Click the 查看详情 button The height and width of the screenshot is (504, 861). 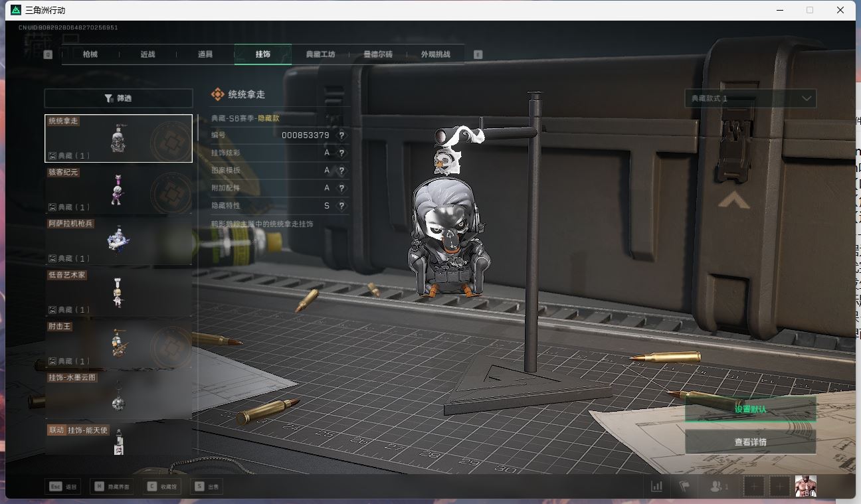[x=750, y=442]
